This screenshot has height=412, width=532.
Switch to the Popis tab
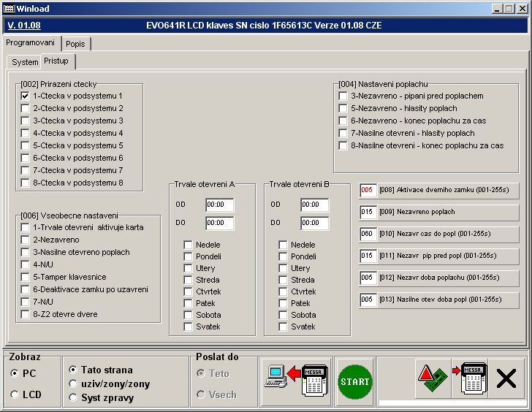[x=75, y=44]
